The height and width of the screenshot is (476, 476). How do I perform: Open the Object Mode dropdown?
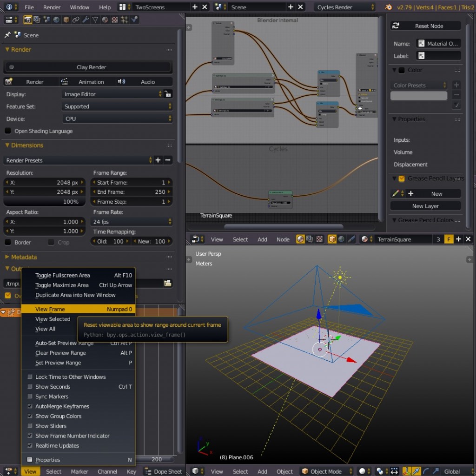(x=325, y=471)
